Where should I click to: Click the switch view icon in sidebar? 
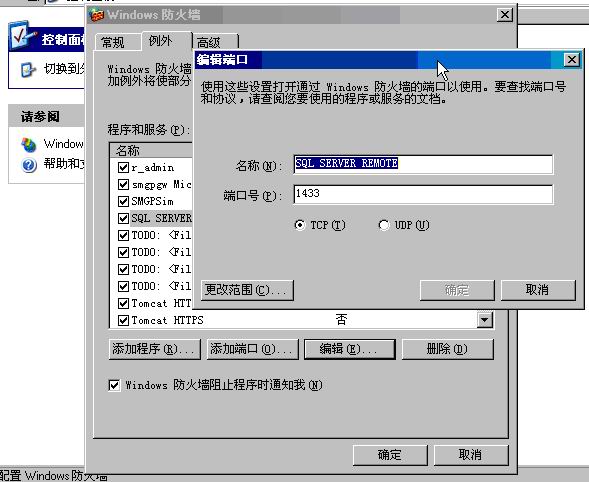point(29,70)
